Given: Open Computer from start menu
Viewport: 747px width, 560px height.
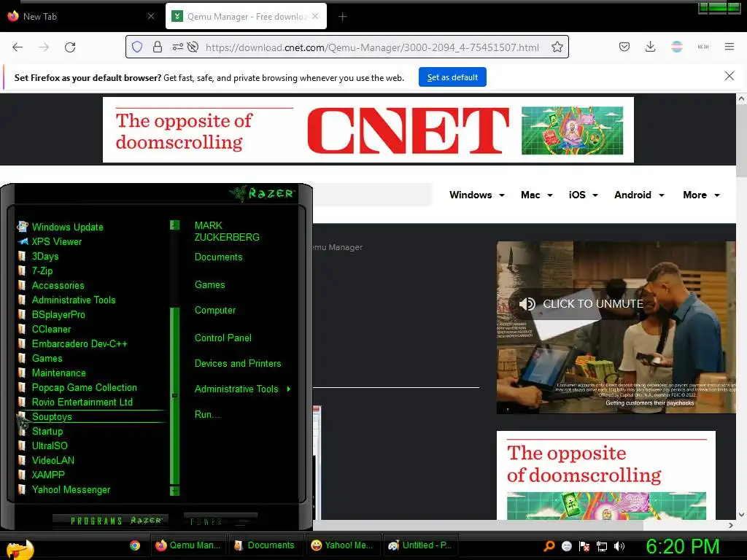Looking at the screenshot, I should (215, 311).
